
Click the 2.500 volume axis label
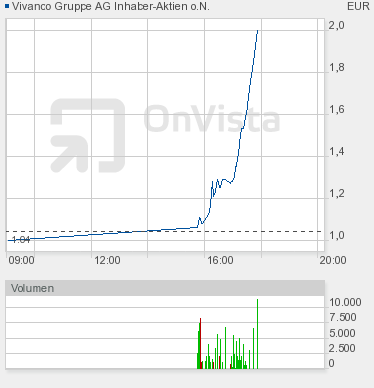point(342,348)
